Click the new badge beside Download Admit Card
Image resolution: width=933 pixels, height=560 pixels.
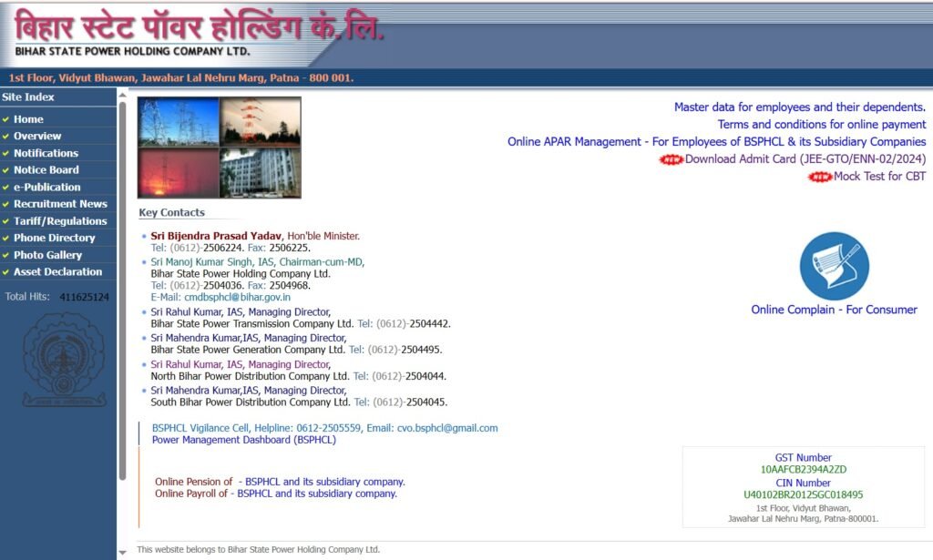[672, 159]
